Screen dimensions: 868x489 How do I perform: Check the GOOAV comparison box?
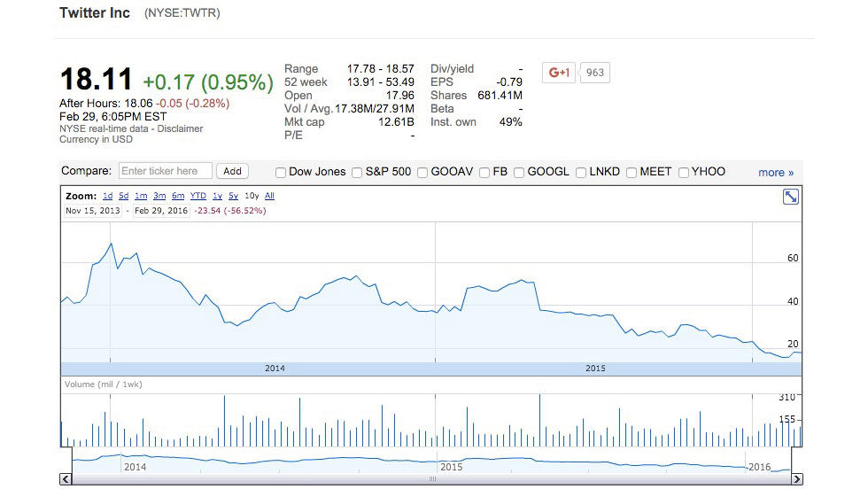(x=422, y=173)
